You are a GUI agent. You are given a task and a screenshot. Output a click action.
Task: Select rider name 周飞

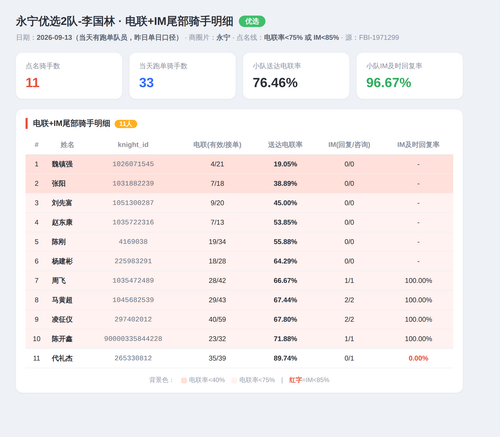(59, 280)
